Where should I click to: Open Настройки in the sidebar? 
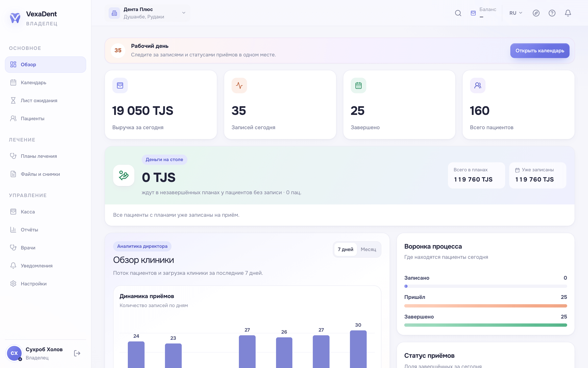click(46, 284)
